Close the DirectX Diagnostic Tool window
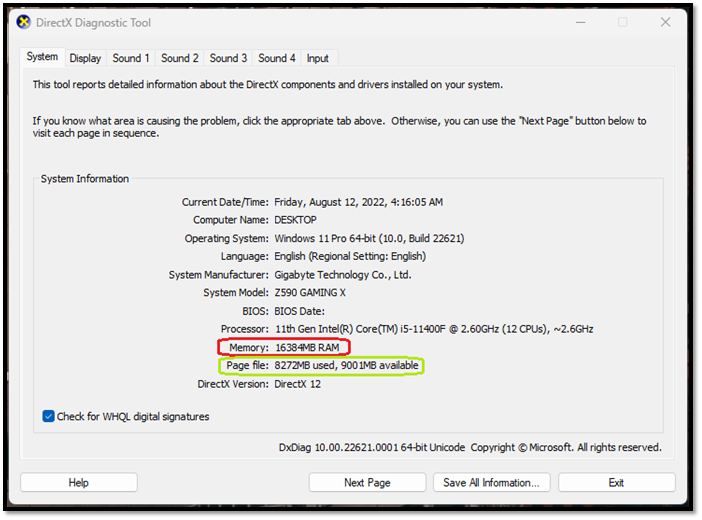Screen dimensions: 702x520 point(665,22)
